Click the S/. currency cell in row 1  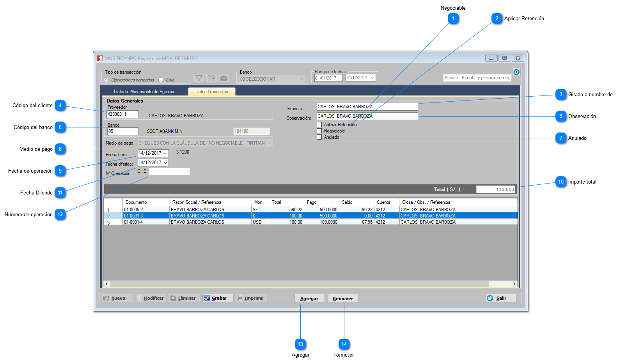click(x=260, y=210)
